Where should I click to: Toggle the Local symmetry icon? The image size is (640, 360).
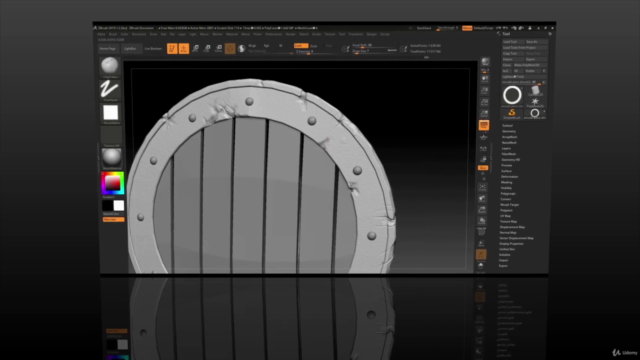coord(483,149)
